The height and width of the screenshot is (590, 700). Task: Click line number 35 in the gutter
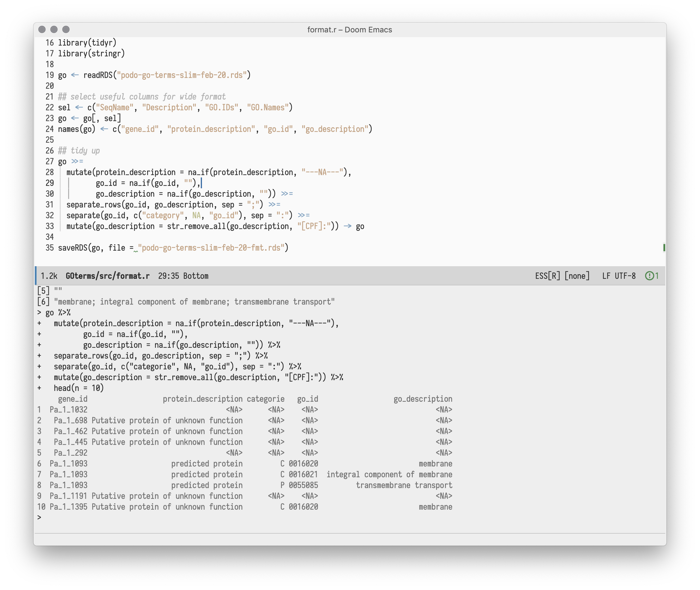point(49,248)
